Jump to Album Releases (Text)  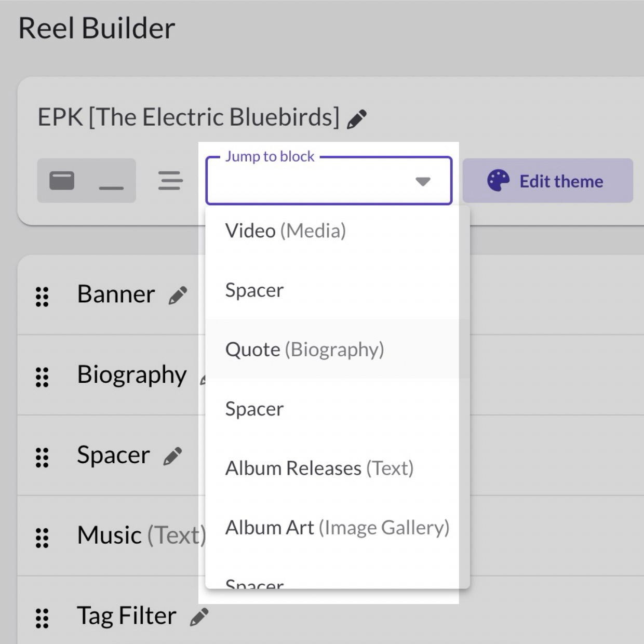319,468
